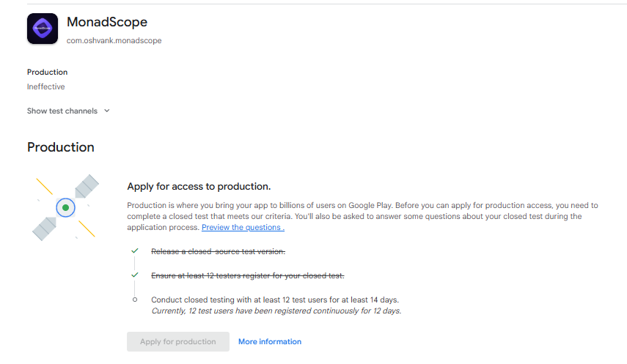627x364 pixels.
Task: Click checkmark beside Release a closed-source test version
Action: coord(135,251)
